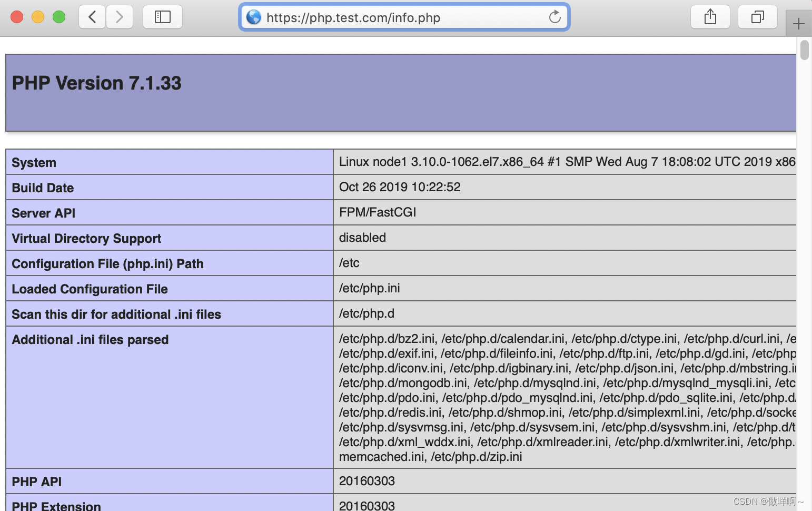Select the PHP Extension label

tap(56, 506)
